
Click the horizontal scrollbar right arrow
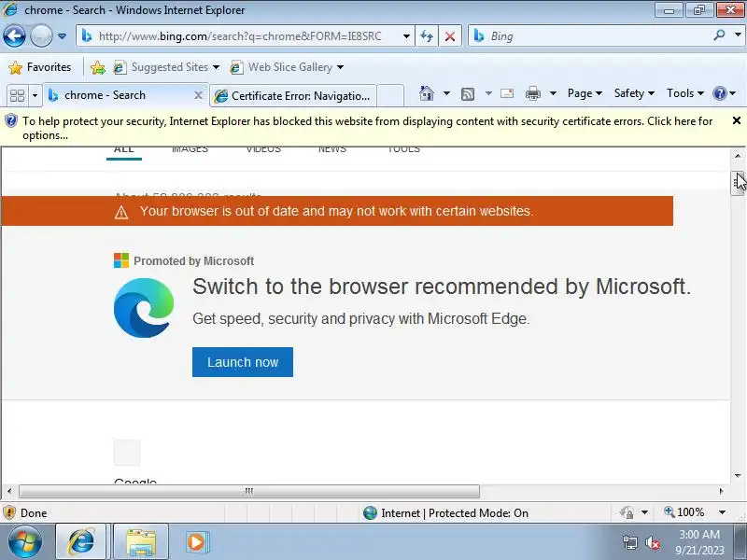pos(721,491)
